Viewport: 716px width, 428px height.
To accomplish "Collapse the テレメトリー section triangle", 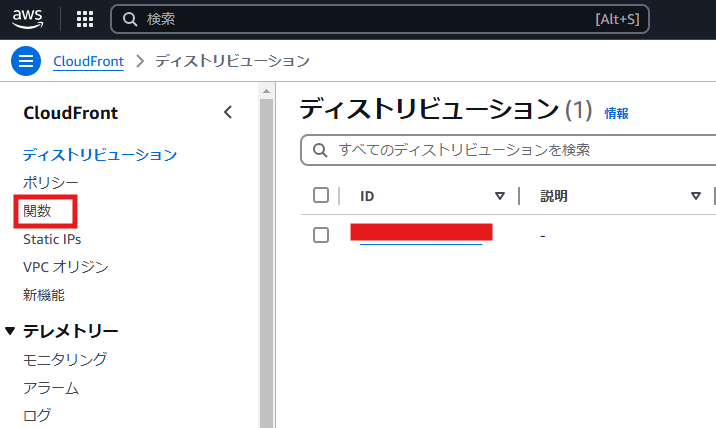I will pos(10,331).
